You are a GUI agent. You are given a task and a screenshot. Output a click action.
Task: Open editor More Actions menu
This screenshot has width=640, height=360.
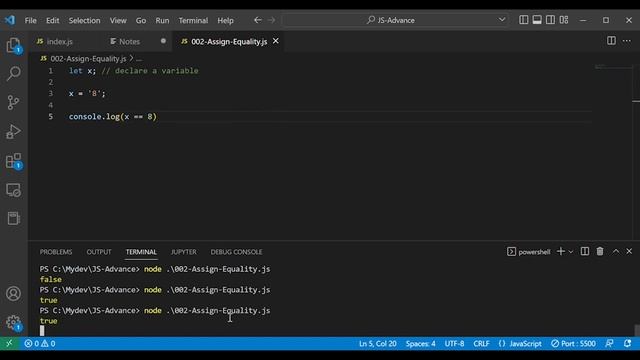coord(627,41)
